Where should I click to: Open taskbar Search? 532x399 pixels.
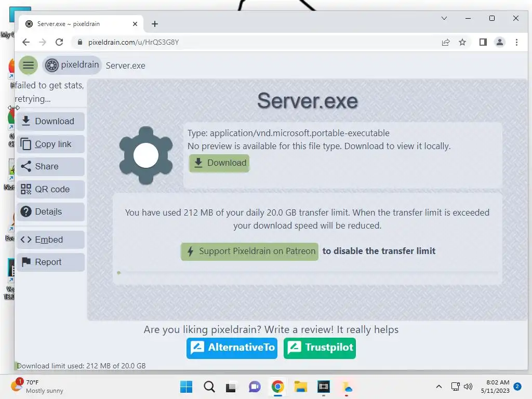click(x=209, y=387)
